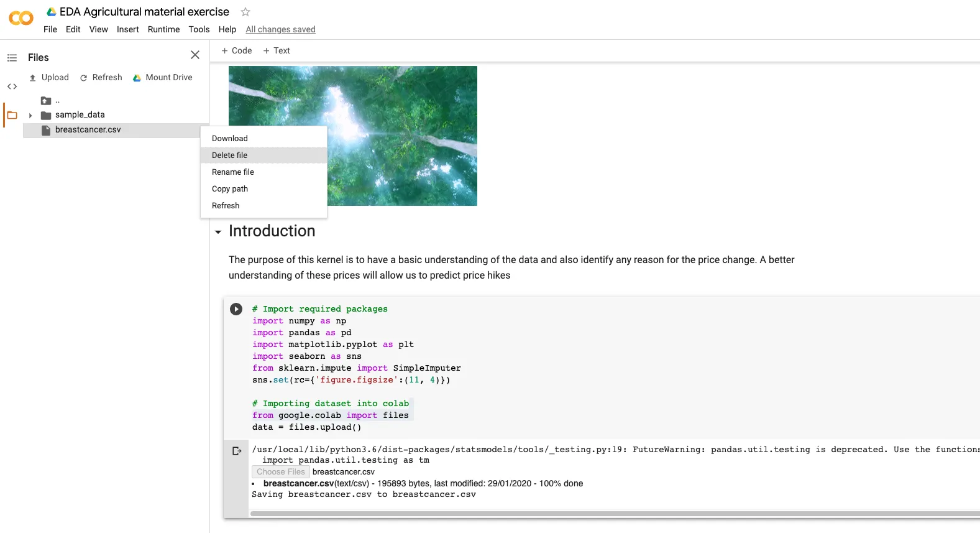Run the import packages code cell
Image resolution: width=980 pixels, height=533 pixels.
pos(236,309)
